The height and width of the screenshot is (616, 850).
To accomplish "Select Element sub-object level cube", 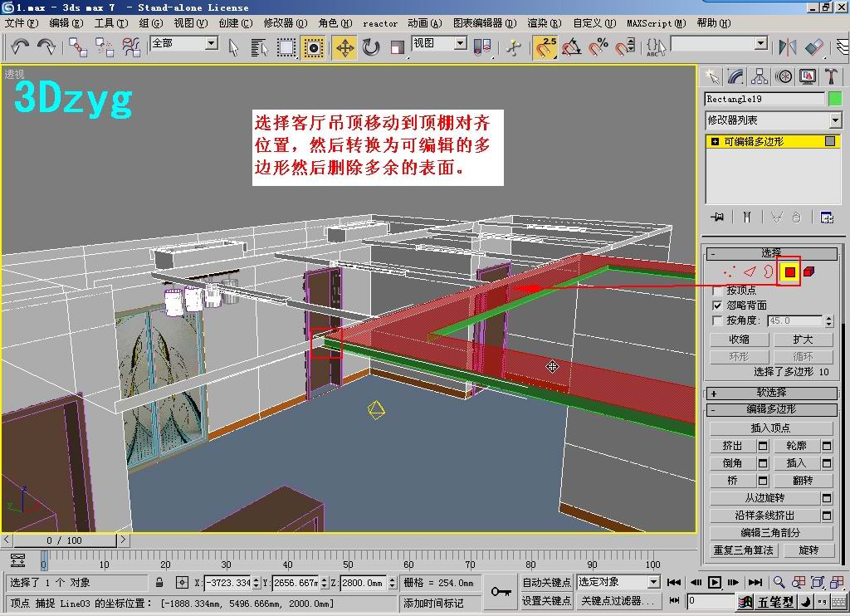I will pyautogui.click(x=808, y=271).
